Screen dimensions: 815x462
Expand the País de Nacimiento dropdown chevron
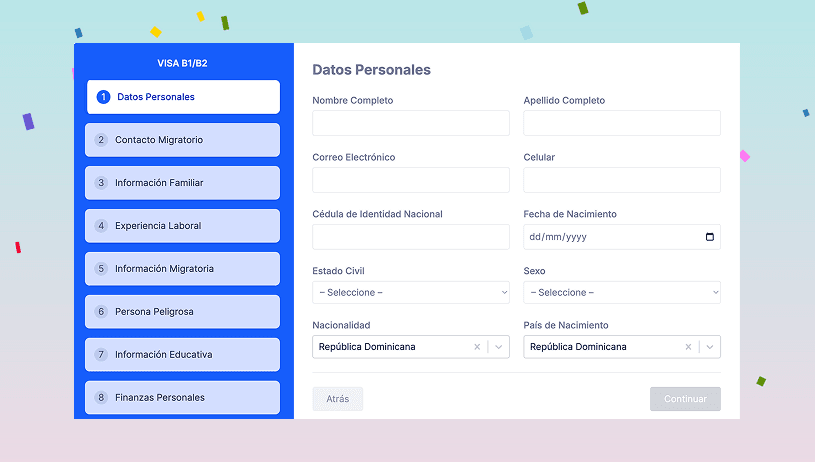(x=709, y=347)
